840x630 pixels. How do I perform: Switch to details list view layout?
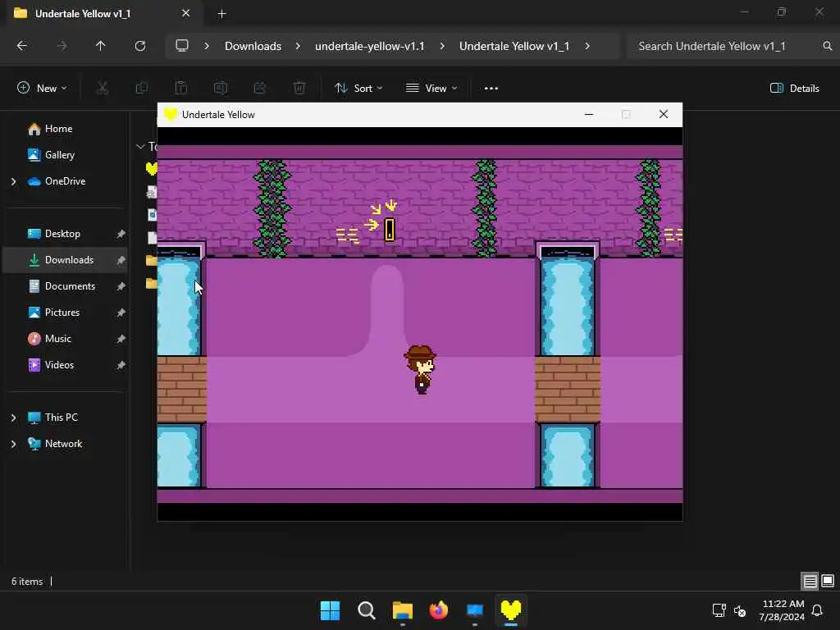(x=810, y=582)
